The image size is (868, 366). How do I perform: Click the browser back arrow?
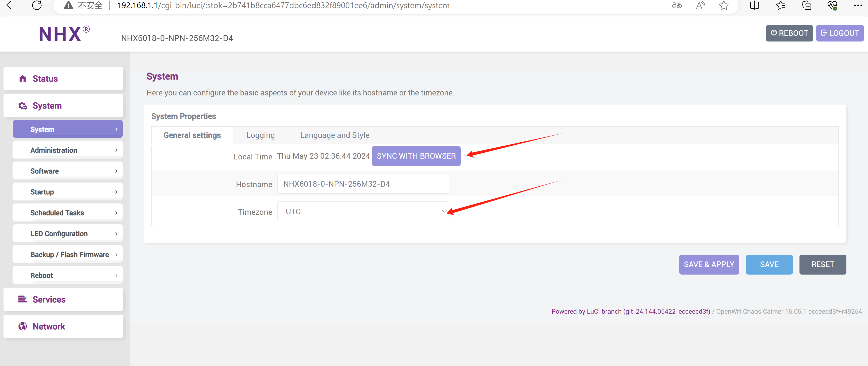click(11, 5)
